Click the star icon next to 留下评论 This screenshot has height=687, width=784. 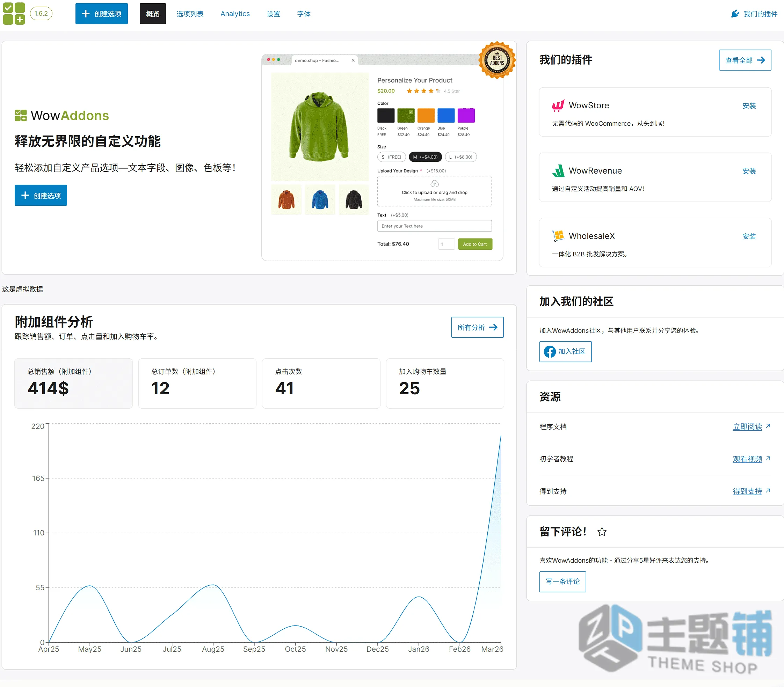point(602,532)
